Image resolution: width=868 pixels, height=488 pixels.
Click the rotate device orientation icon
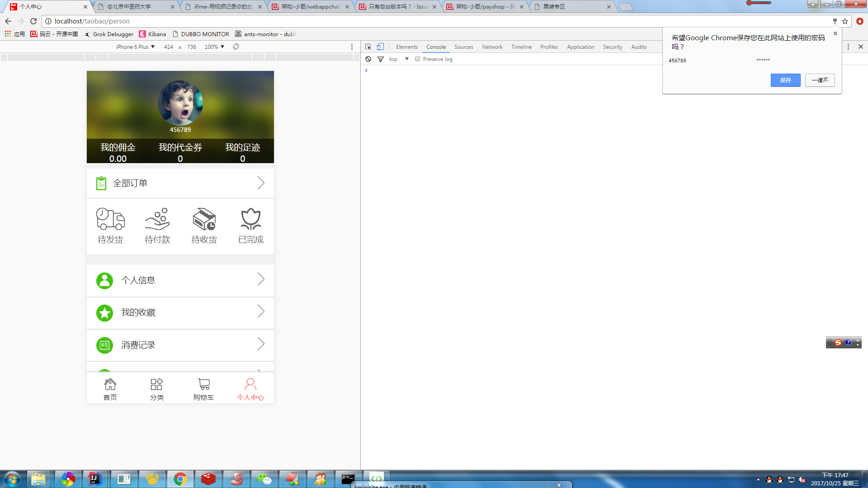click(236, 47)
